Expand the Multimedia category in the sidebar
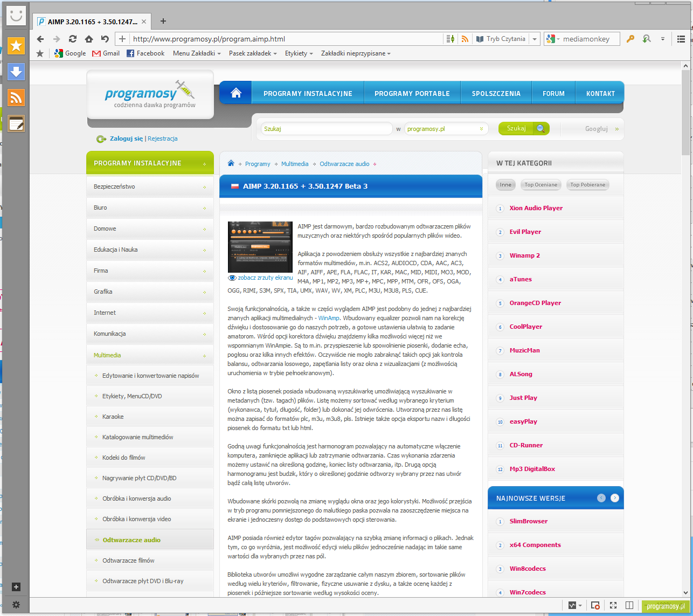 point(150,355)
